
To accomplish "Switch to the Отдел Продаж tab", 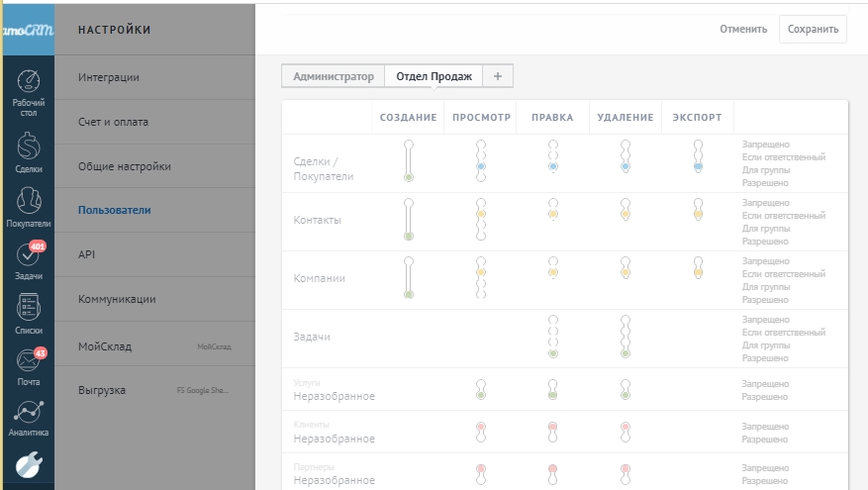I will point(434,76).
